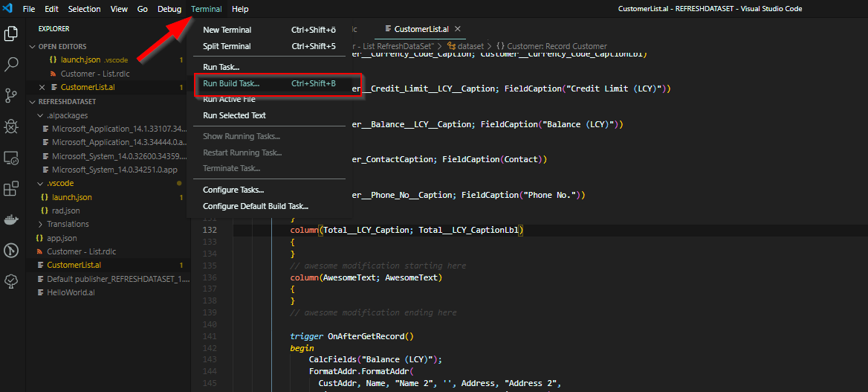The image size is (868, 392).
Task: Open the Search view icon
Action: [x=11, y=65]
